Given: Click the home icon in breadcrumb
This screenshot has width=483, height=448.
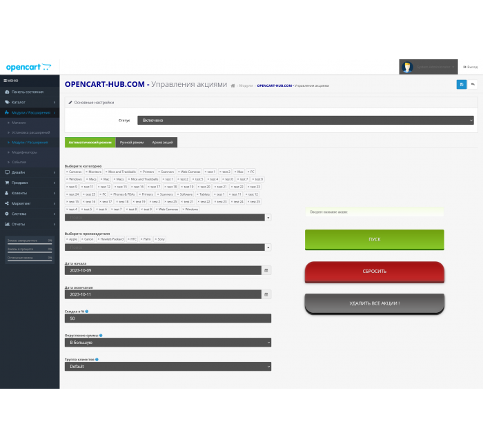Looking at the screenshot, I should pos(233,86).
